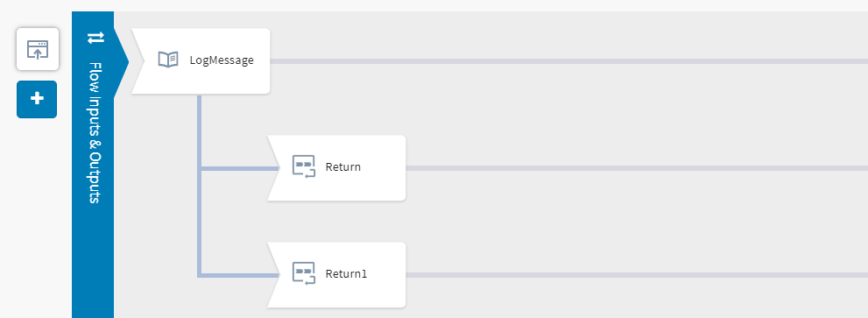Select the Return1 step label
Image resolution: width=868 pixels, height=318 pixels.
346,273
